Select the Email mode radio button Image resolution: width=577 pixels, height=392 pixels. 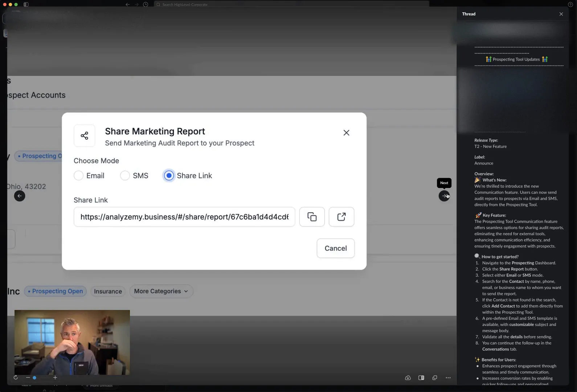click(78, 176)
